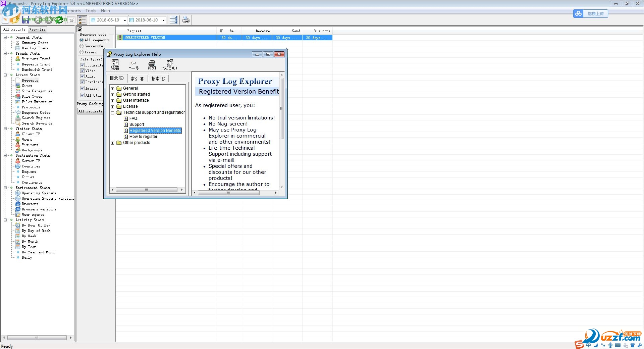Click the FAQ page icon in help tree
The height and width of the screenshot is (349, 644).
[126, 118]
